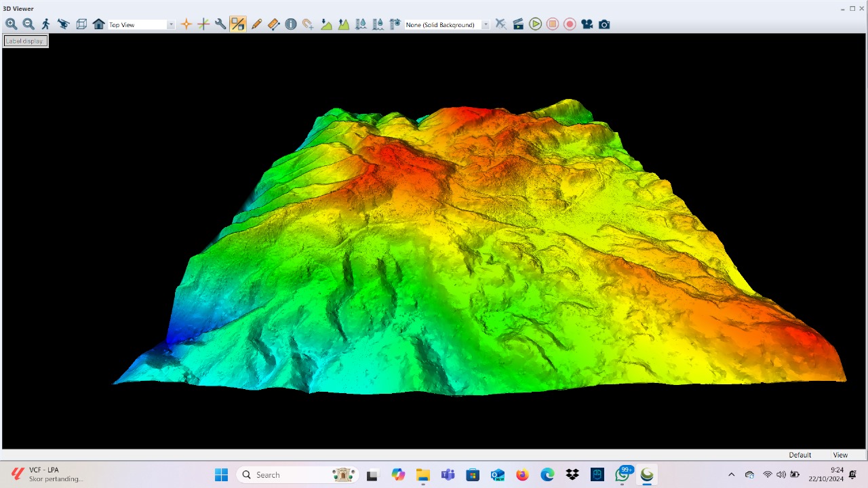Open Dropbox from the taskbar

(572, 475)
